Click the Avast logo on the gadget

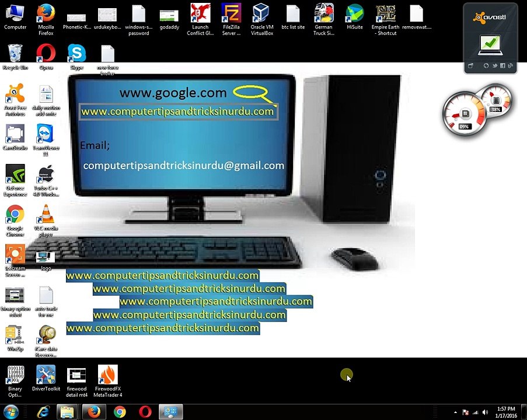[x=489, y=17]
